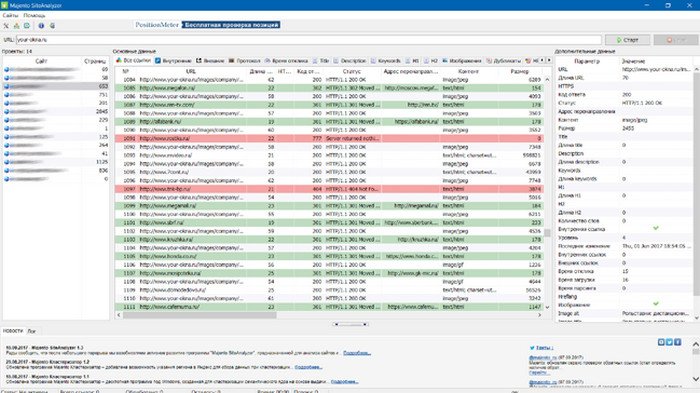Click the sitemap icon in the toolbar
This screenshot has height=393, width=700.
point(17,26)
